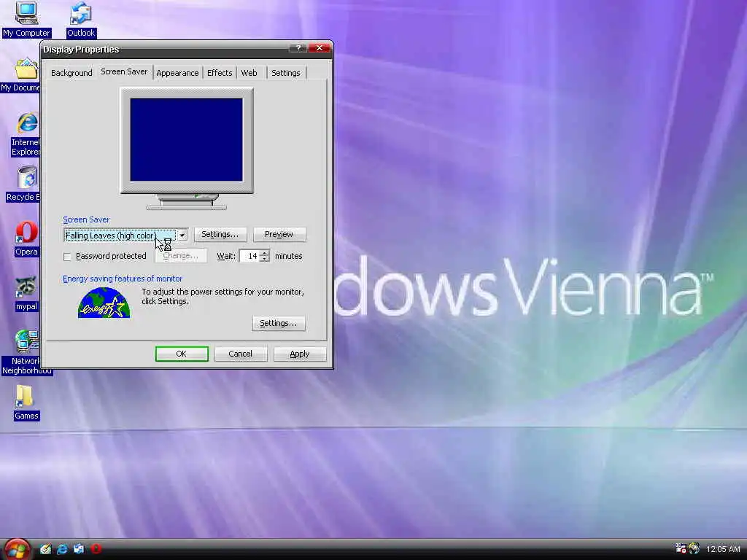This screenshot has height=560, width=747.
Task: Click the first system tray scheduler icon
Action: click(681, 548)
